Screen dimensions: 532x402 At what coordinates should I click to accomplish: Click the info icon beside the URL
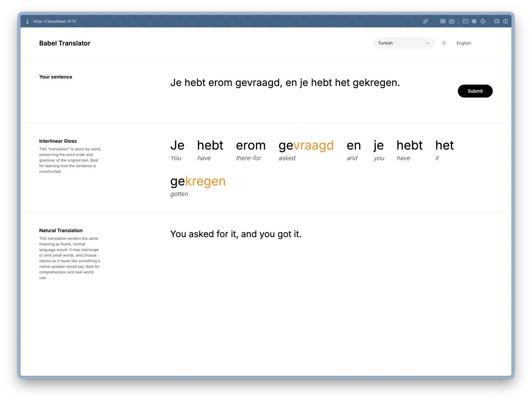(x=27, y=21)
